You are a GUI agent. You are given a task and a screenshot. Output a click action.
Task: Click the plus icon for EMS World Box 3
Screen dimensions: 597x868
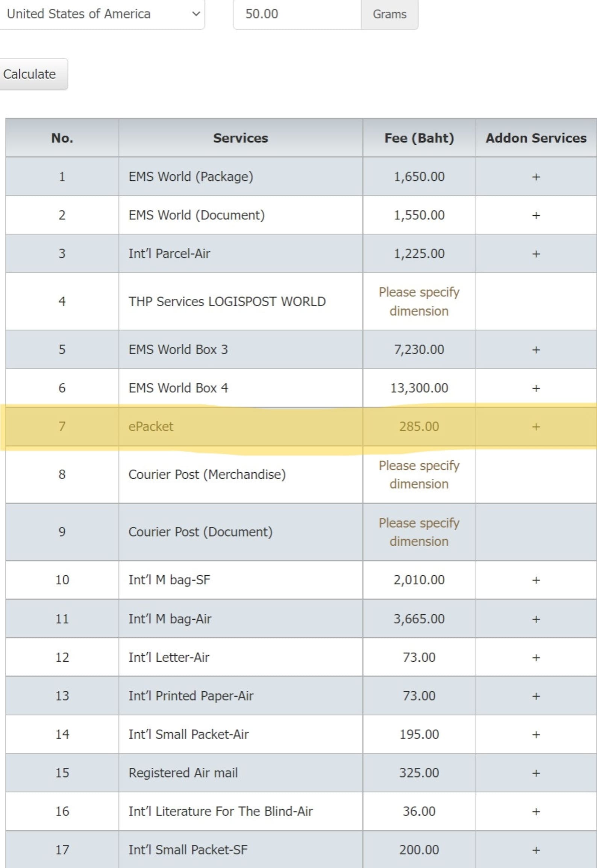536,349
